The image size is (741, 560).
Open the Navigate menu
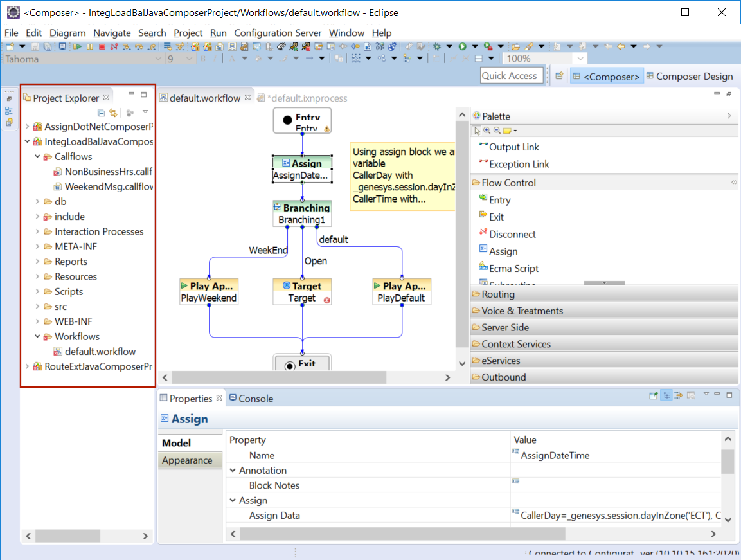(112, 33)
